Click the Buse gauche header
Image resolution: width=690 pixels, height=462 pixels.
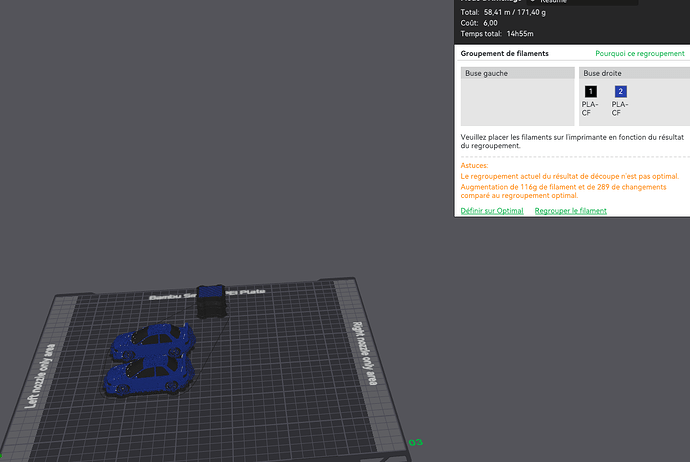coord(518,73)
